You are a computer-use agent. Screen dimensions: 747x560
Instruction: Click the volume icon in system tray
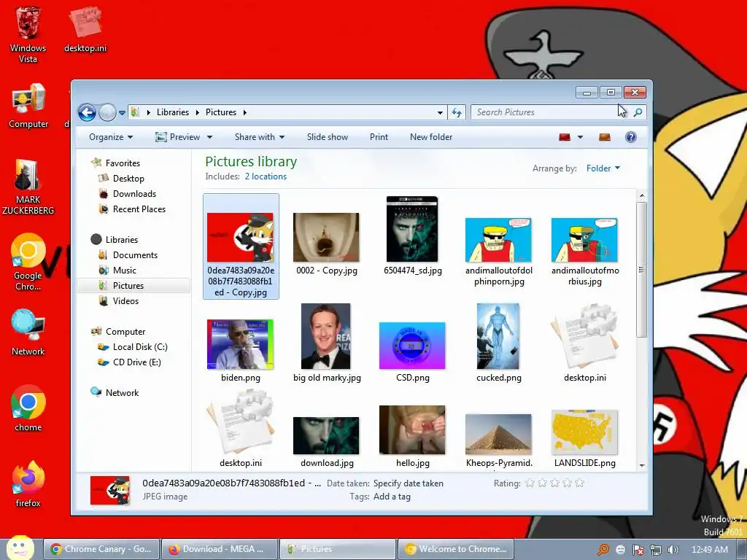(673, 550)
